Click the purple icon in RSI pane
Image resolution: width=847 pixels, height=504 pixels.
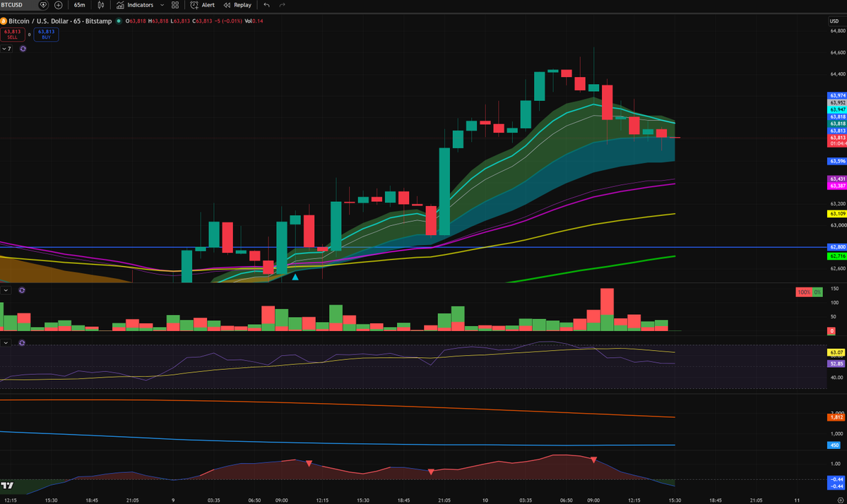pos(22,342)
